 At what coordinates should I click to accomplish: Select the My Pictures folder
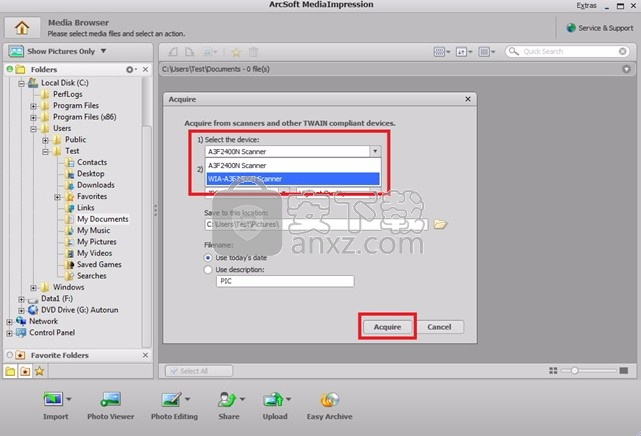click(97, 242)
